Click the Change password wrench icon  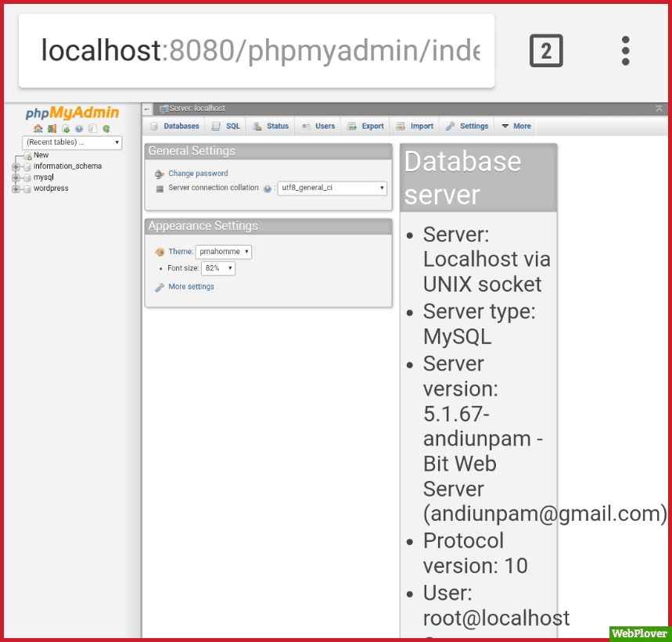tap(157, 173)
